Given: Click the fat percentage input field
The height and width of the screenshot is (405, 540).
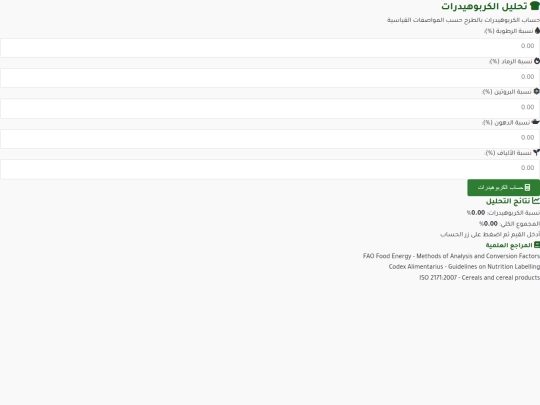Looking at the screenshot, I should click(x=270, y=139).
